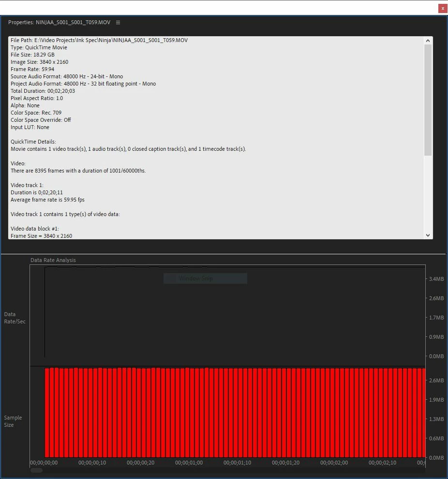Click the File Path line in properties
The width and height of the screenshot is (448, 479).
99,40
